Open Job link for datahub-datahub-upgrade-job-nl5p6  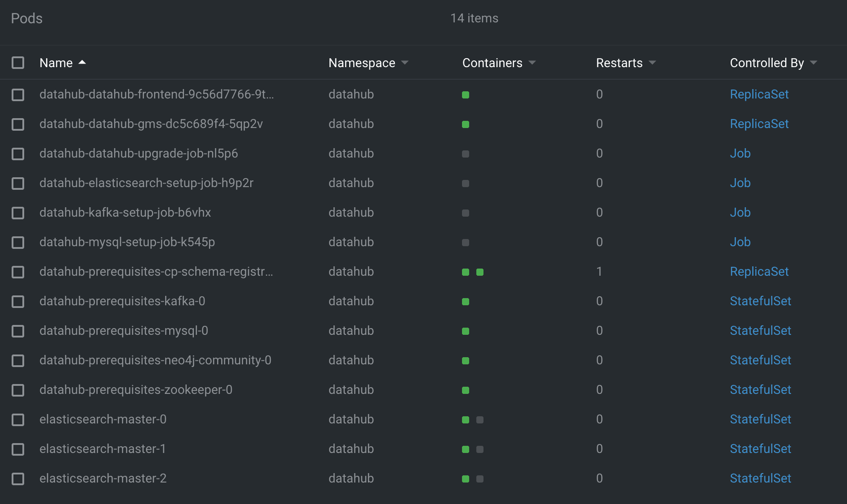(740, 154)
